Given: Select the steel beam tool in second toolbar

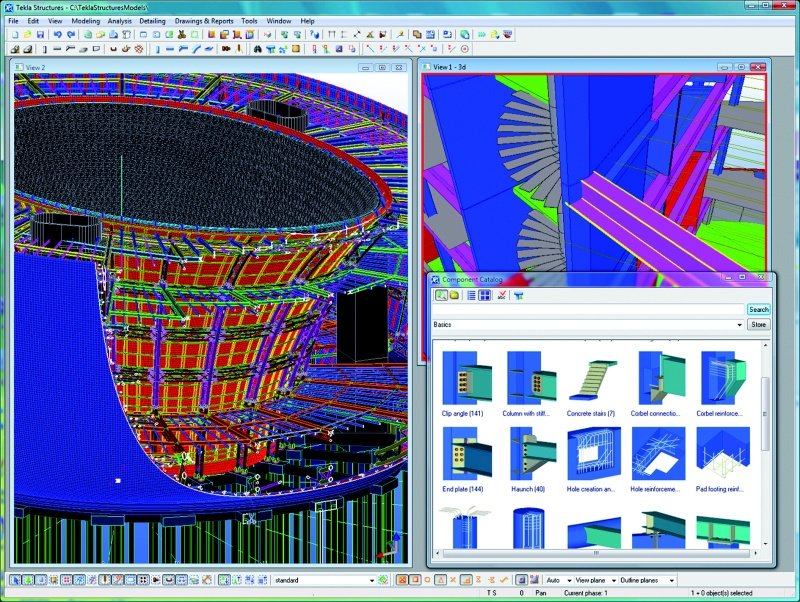Looking at the screenshot, I should (58, 49).
